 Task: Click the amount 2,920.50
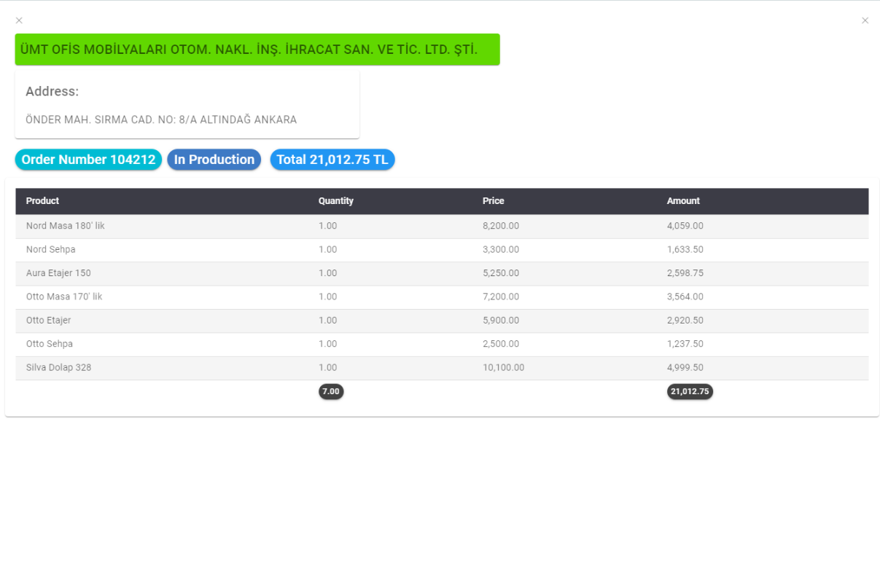point(685,320)
